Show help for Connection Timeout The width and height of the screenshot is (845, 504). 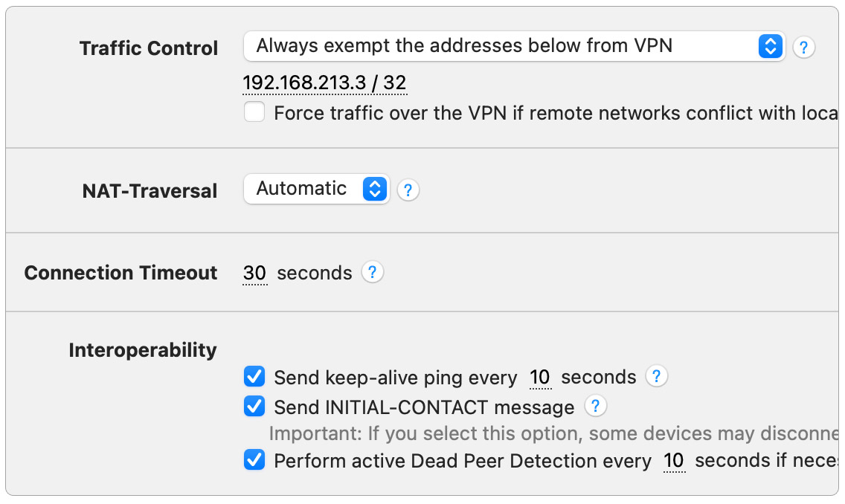(372, 273)
